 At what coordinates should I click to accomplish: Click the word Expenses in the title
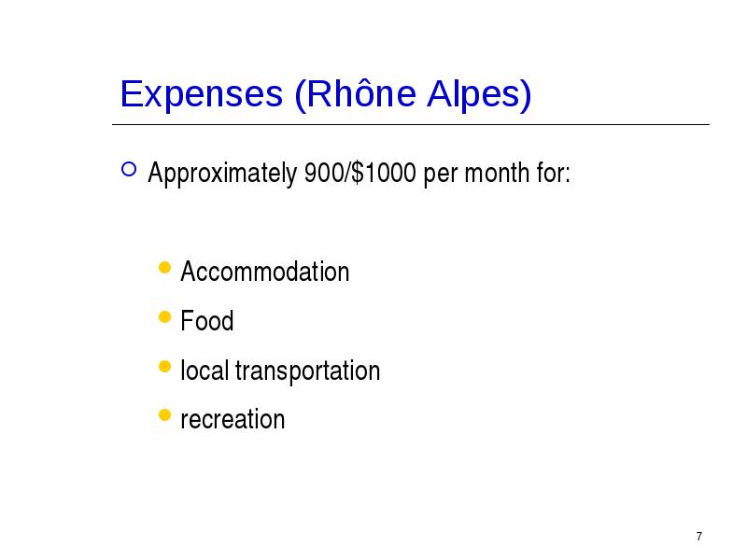202,94
